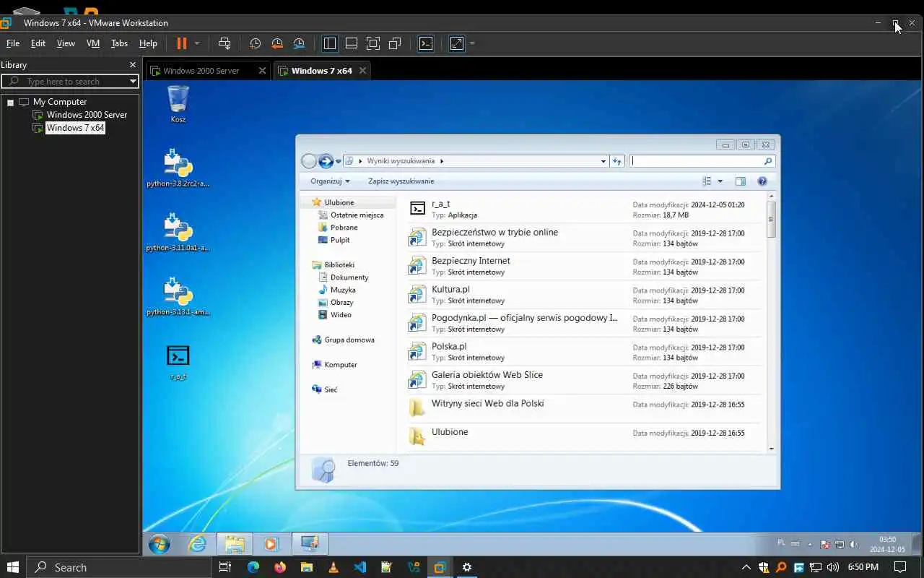Select Ulubione in navigation pane
This screenshot has height=578, width=924.
pos(339,203)
